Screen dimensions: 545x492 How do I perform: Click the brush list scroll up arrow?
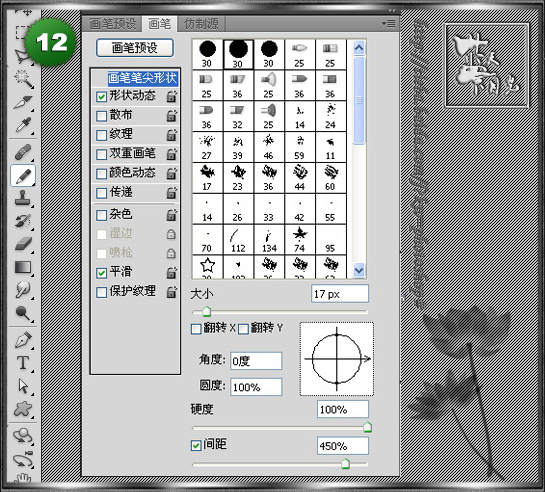coord(359,47)
